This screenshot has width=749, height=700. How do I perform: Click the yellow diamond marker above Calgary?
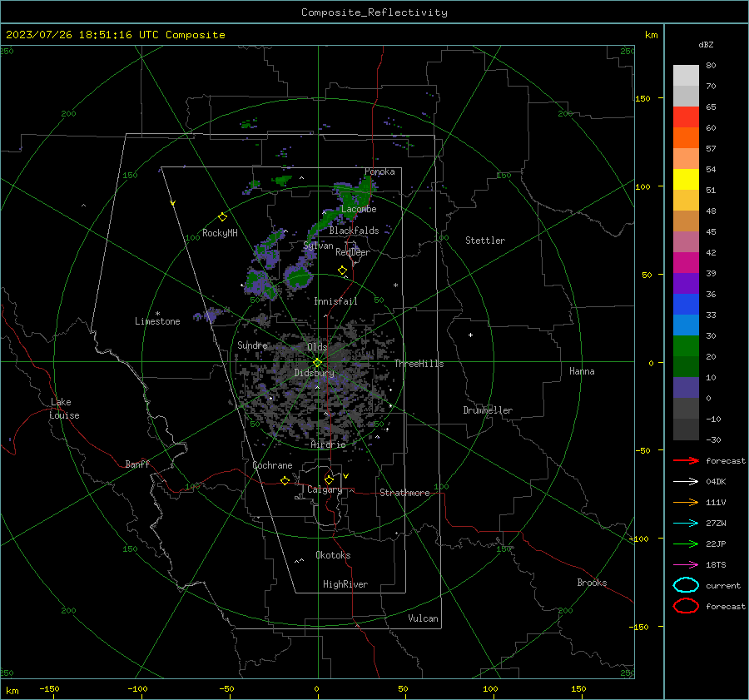click(329, 479)
